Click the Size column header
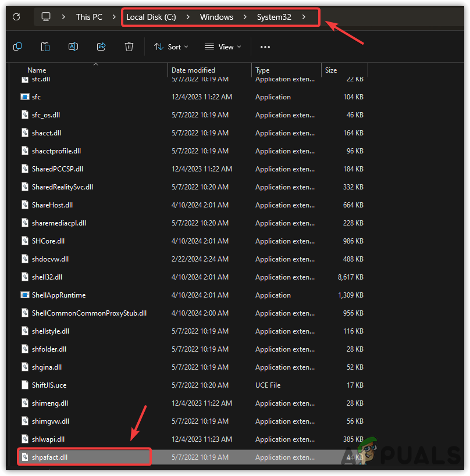Viewport: 470px width, 476px height. (x=331, y=70)
